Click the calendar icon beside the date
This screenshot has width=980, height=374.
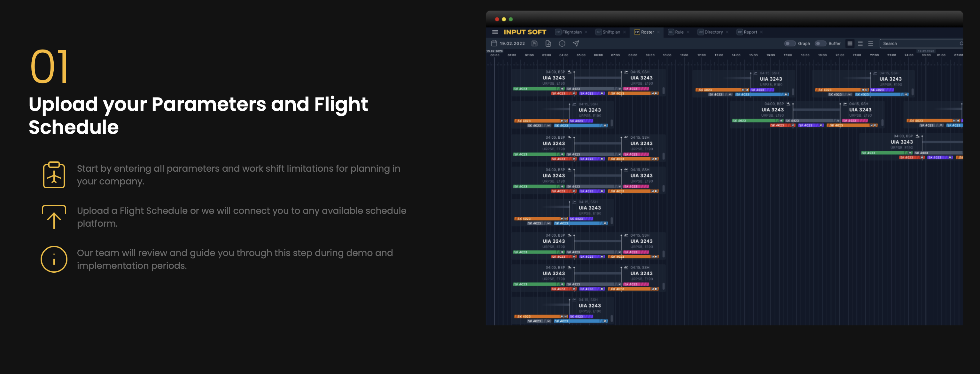pyautogui.click(x=494, y=43)
